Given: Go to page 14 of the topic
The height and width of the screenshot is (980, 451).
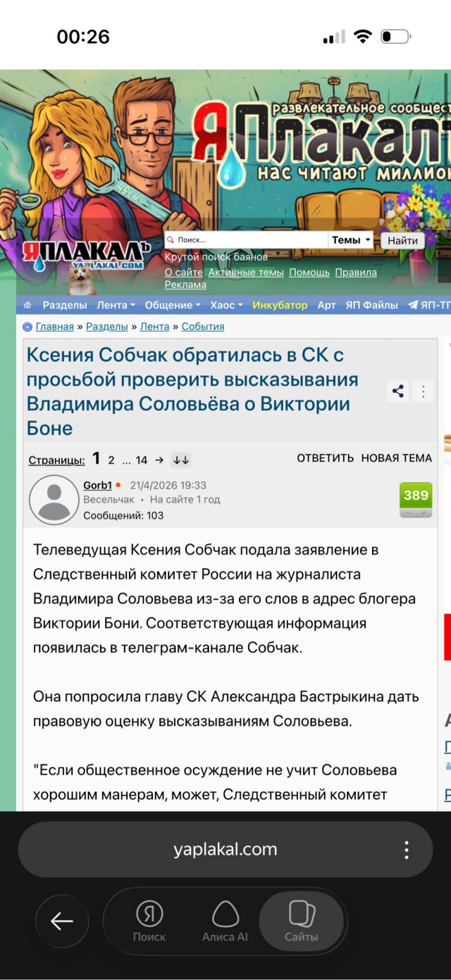Looking at the screenshot, I should tap(142, 460).
